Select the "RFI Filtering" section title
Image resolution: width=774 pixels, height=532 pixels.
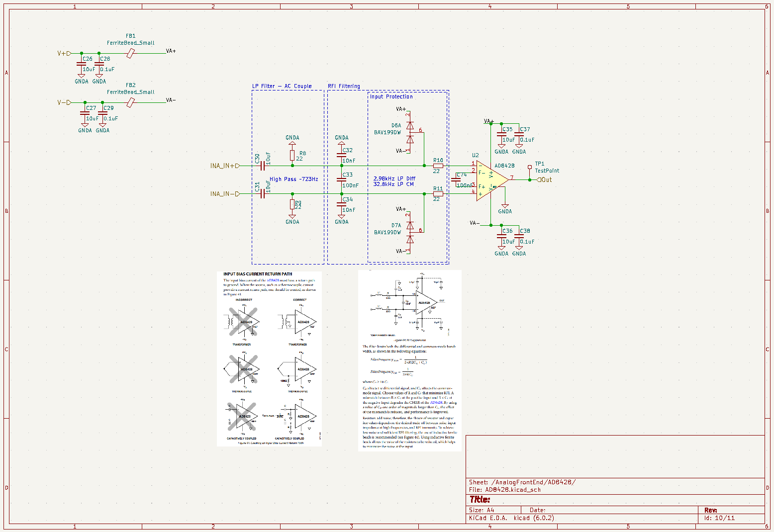(344, 86)
